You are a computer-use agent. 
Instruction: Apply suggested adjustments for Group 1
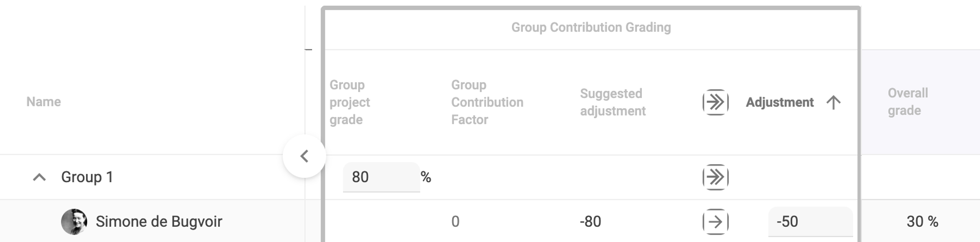pos(715,177)
